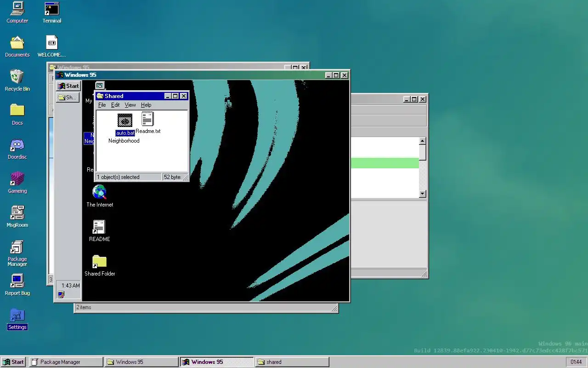
Task: Open the Recycle Bin icon
Action: (x=17, y=80)
